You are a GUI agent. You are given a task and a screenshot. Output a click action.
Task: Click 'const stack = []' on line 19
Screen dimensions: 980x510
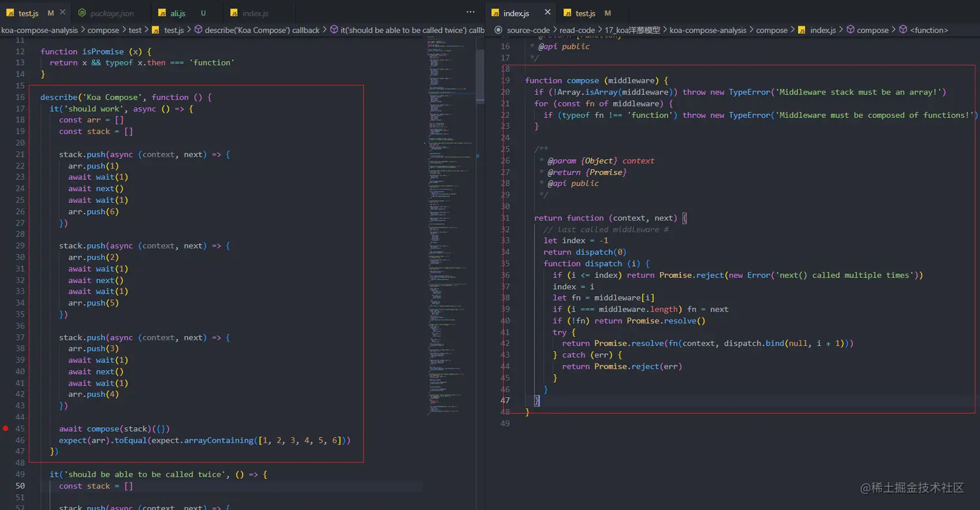pyautogui.click(x=96, y=132)
